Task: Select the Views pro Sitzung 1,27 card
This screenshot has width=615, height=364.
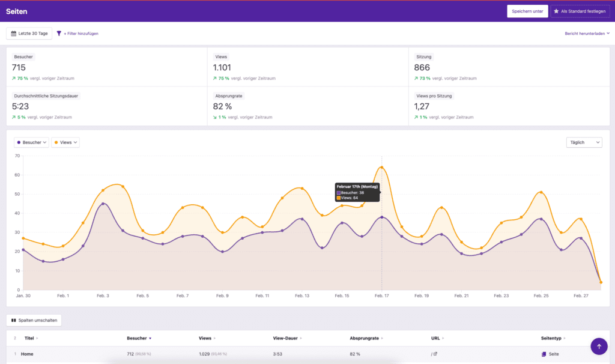Action: point(509,106)
